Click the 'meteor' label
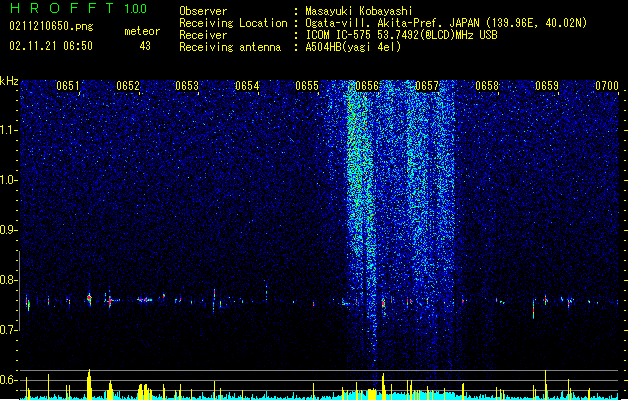The width and height of the screenshot is (629, 400). pos(142,31)
